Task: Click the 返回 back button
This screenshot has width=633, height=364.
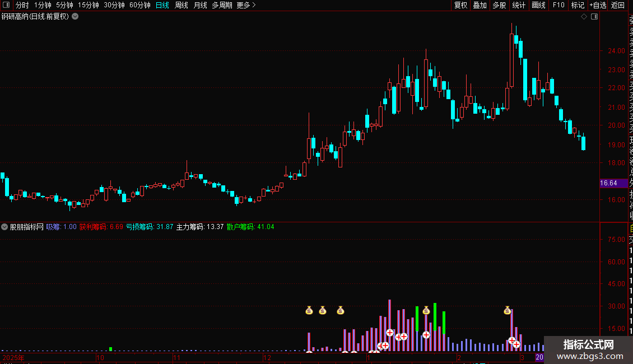Action: tap(618, 5)
